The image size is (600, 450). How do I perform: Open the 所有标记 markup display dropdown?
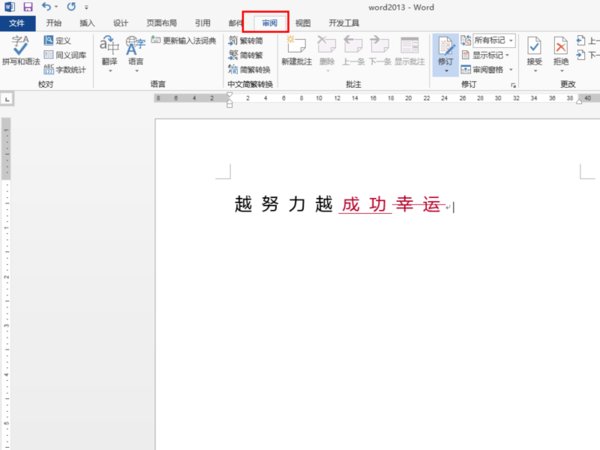pos(494,40)
